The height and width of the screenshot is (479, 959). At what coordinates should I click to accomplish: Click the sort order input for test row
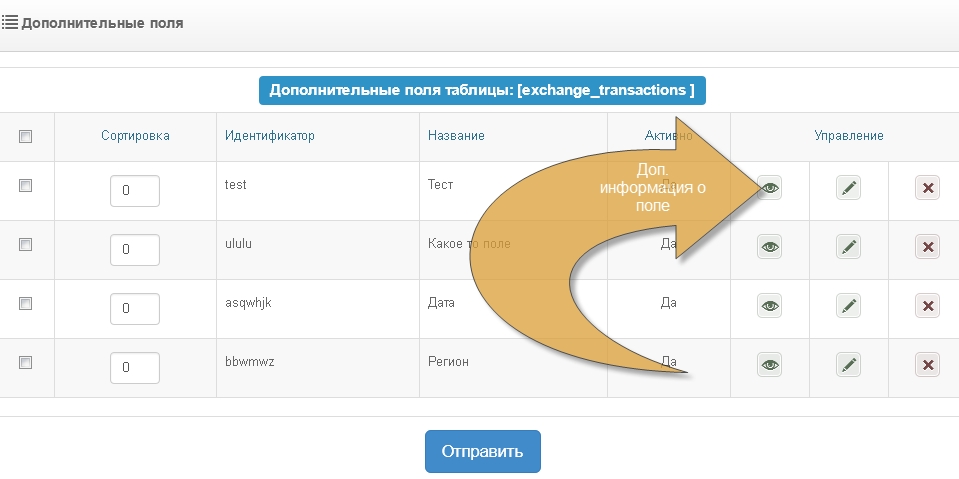point(135,190)
